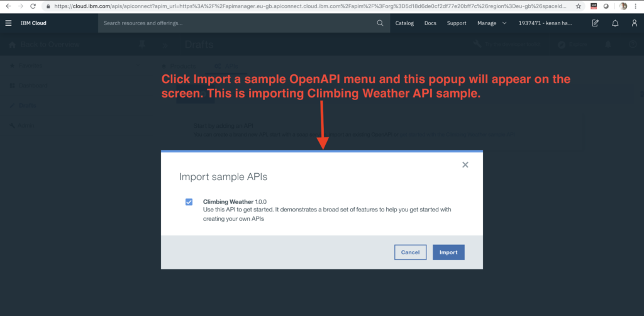Click the browser forward arrow

[x=21, y=6]
